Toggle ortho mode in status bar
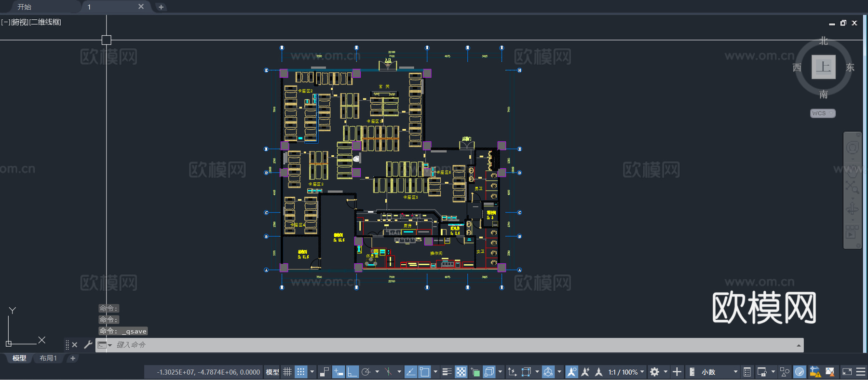This screenshot has height=380, width=868. click(x=353, y=372)
